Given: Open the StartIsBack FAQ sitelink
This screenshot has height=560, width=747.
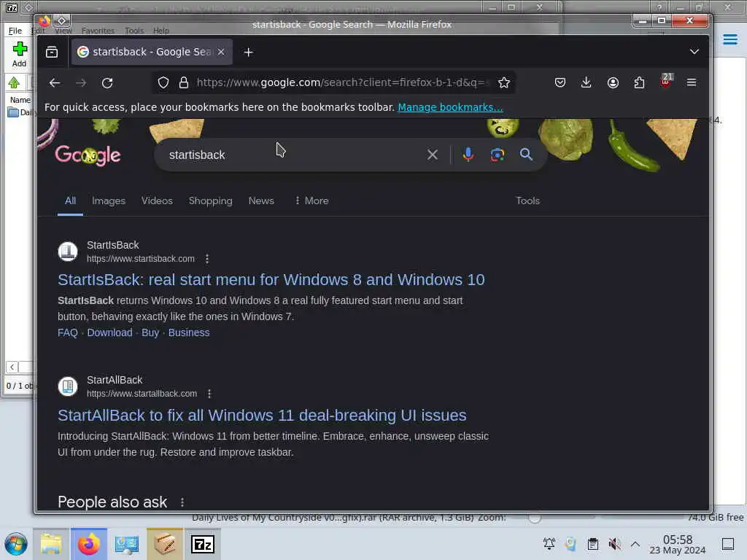Looking at the screenshot, I should click(x=68, y=332).
